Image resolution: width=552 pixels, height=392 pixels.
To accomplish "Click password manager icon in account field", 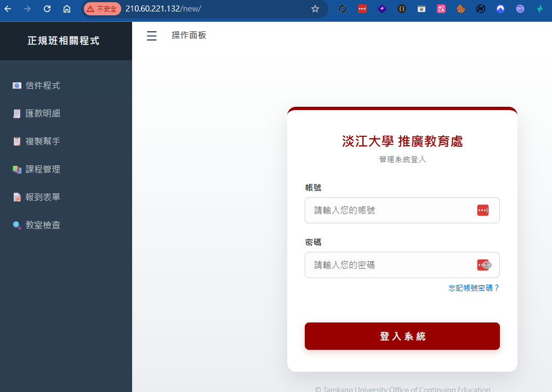I will pyautogui.click(x=482, y=210).
